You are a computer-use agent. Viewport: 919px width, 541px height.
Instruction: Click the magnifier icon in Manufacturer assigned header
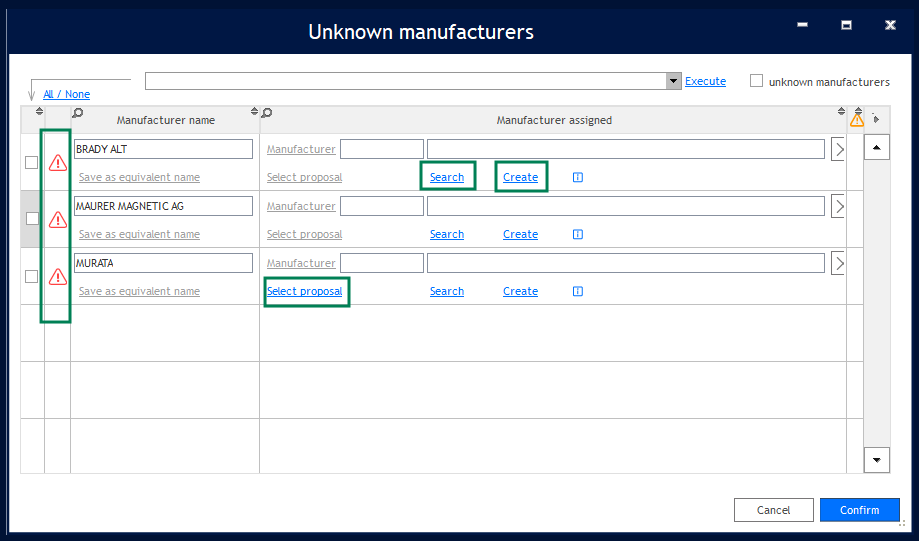[x=266, y=113]
